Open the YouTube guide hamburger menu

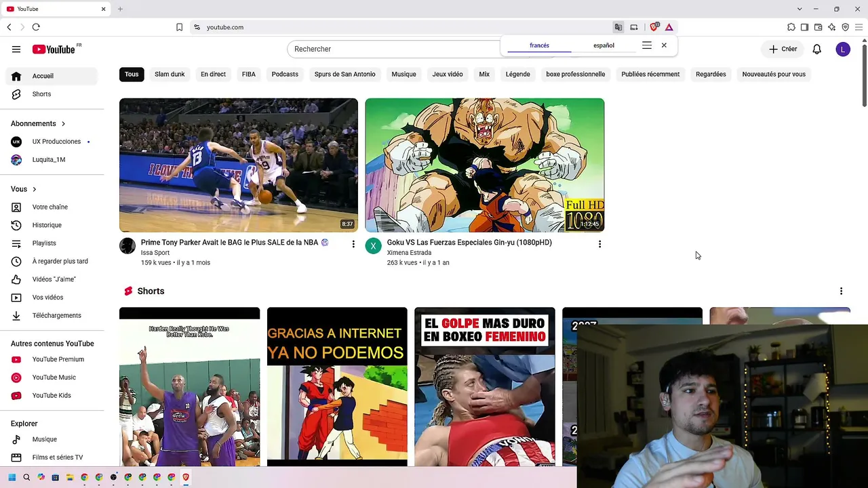[16, 49]
